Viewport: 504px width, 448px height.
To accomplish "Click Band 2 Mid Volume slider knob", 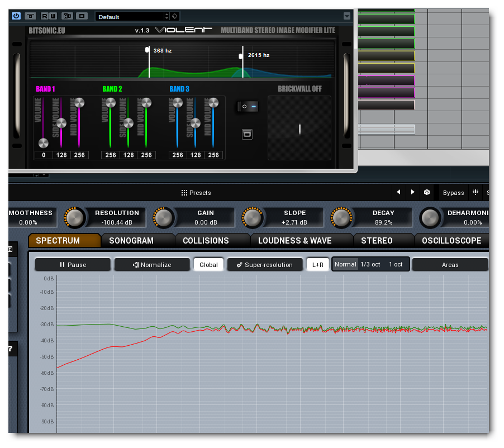I will click(x=146, y=103).
